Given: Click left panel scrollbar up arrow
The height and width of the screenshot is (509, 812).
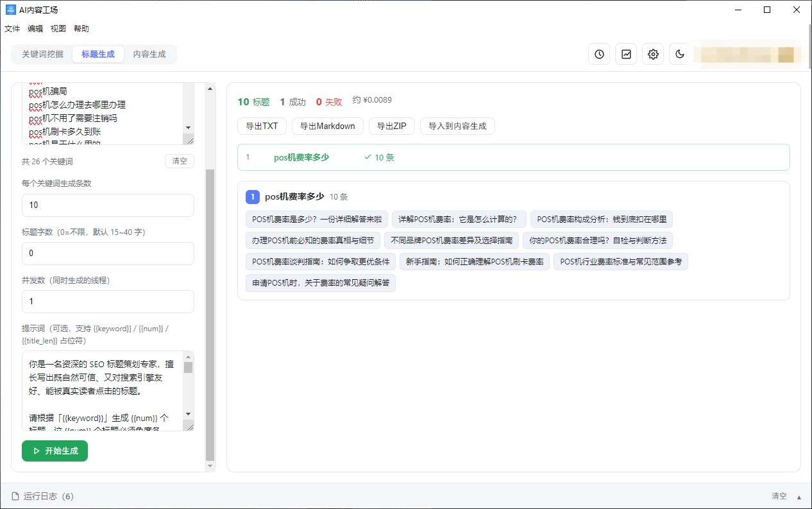Looking at the screenshot, I should (210, 89).
